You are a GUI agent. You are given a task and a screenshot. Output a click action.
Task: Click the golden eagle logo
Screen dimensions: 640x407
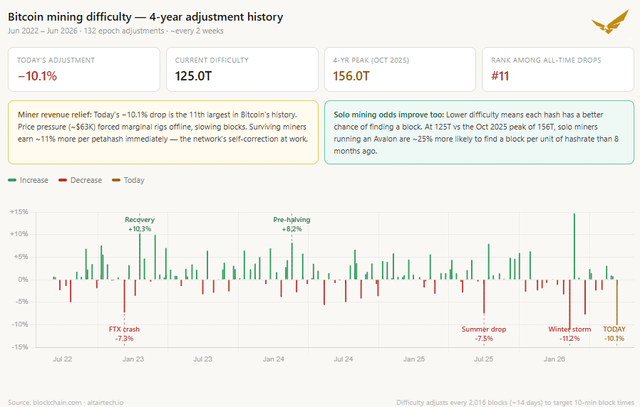(x=611, y=22)
